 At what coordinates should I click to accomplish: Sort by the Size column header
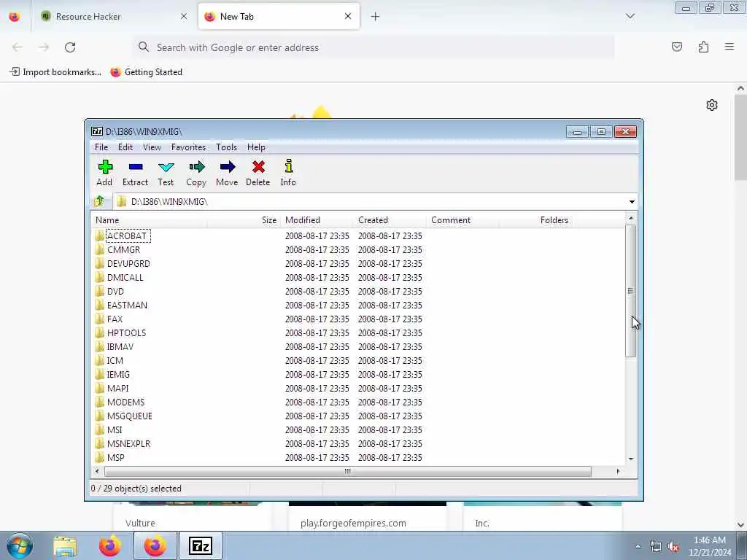pos(244,220)
